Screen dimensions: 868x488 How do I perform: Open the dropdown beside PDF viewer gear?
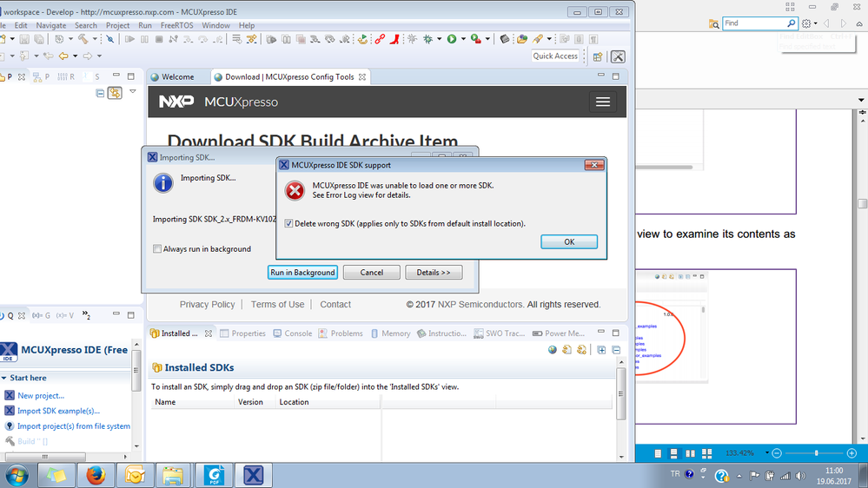[815, 23]
